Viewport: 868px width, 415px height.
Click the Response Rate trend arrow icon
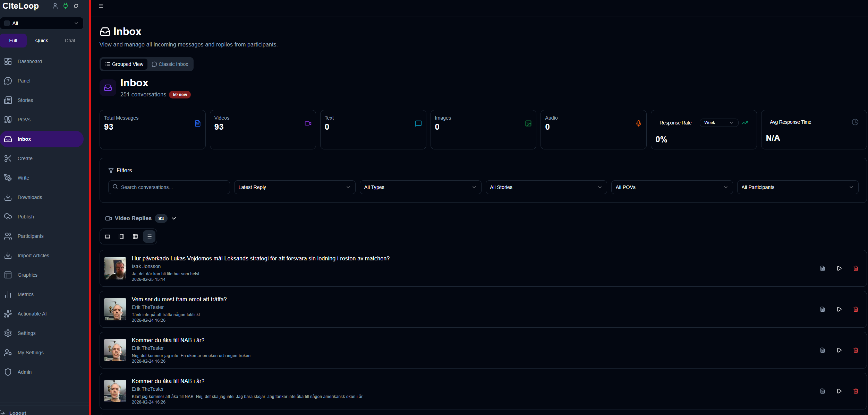745,123
